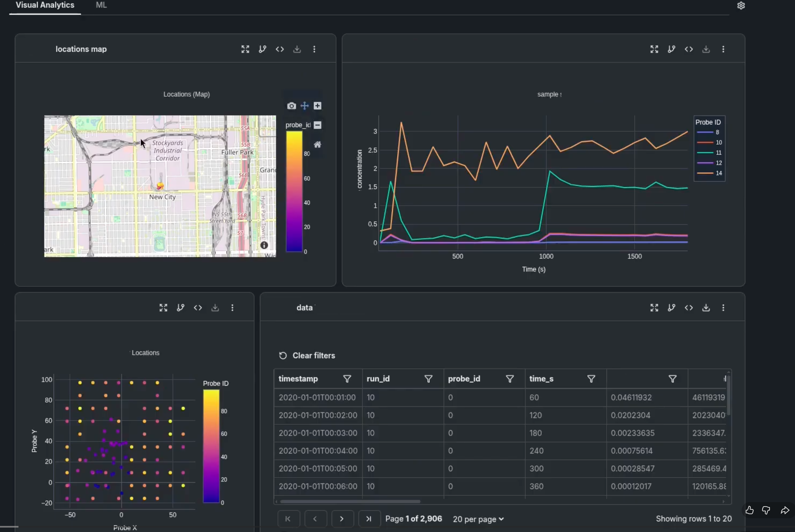View code for the sample line chart panel
Screen dimensions: 795x532
(689, 49)
